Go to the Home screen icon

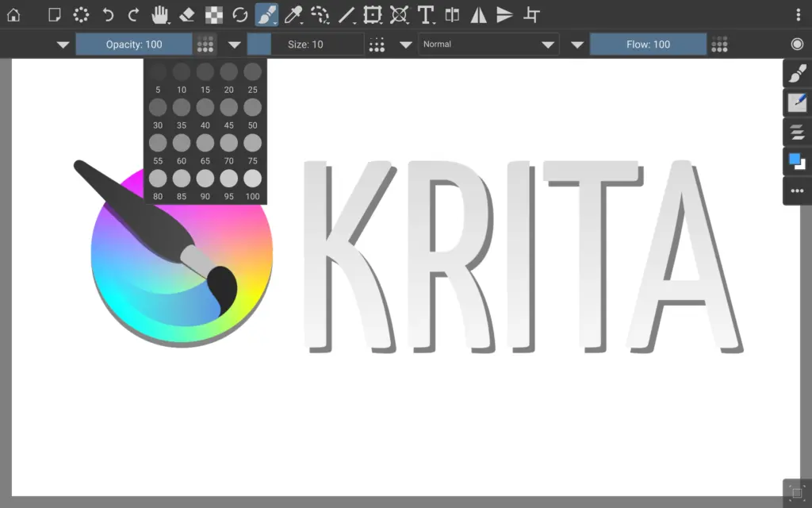tap(13, 15)
